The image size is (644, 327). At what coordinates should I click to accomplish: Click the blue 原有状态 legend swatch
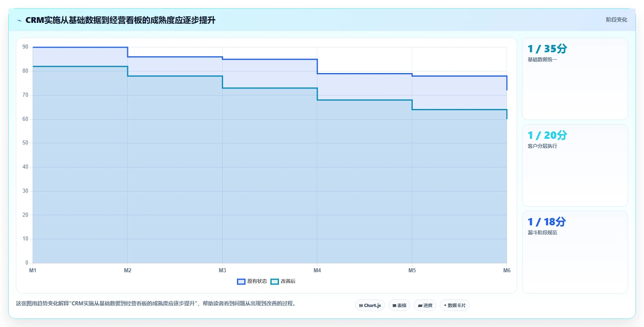pos(241,281)
